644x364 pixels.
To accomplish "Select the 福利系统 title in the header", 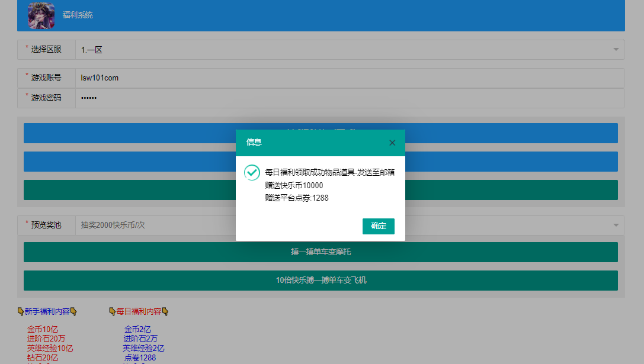I will coord(79,14).
